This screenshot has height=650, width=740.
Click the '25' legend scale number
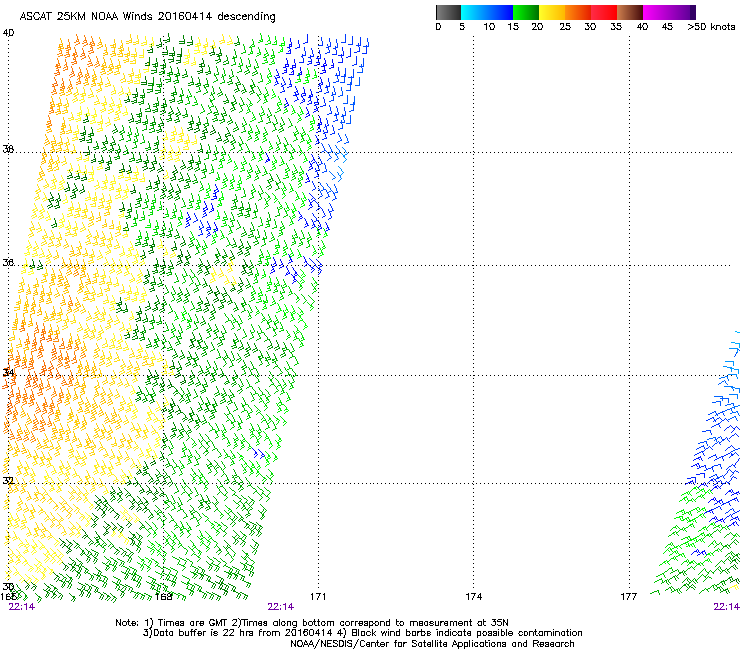click(565, 27)
